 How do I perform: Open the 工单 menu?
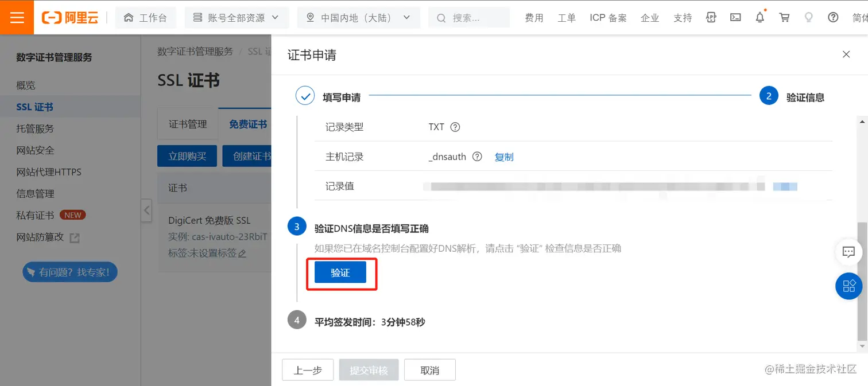pyautogui.click(x=567, y=18)
